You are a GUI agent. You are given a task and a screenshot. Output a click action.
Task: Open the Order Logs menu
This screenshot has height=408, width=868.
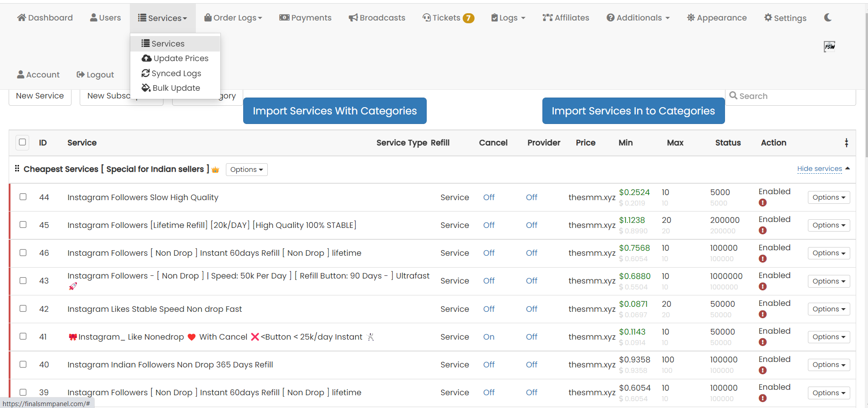(x=233, y=18)
